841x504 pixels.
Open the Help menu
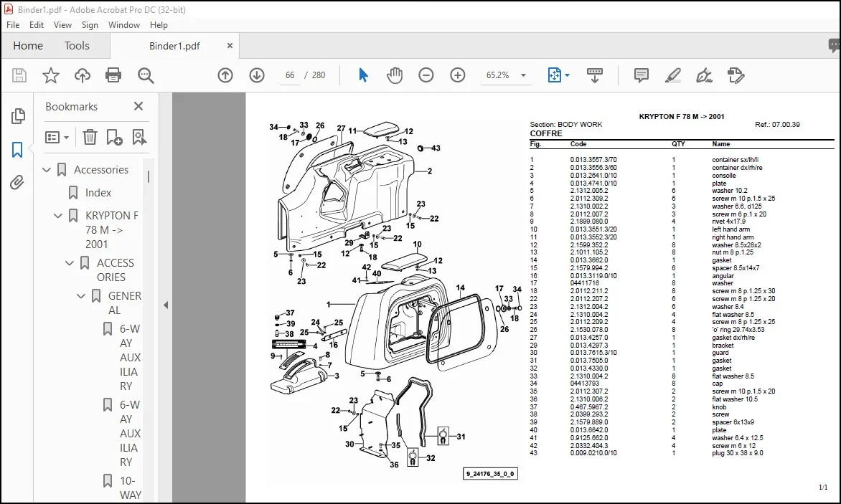159,24
